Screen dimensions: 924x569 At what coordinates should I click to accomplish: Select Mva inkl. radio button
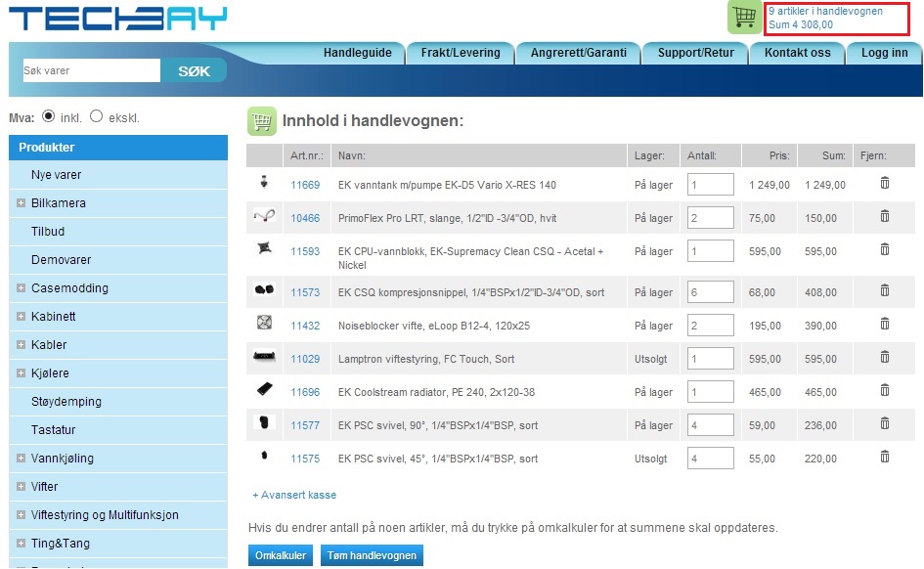coord(48,116)
